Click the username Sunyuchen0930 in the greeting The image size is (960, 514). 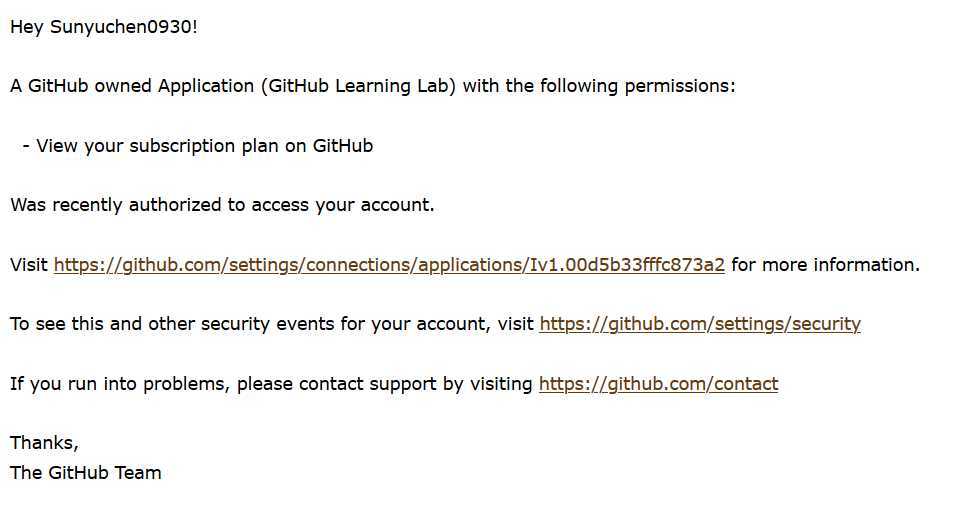pos(121,27)
